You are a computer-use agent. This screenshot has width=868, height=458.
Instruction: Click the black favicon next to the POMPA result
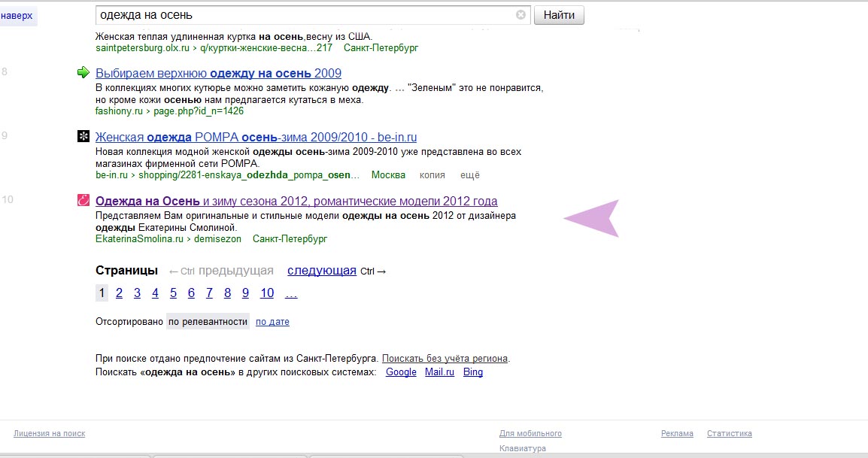tap(83, 136)
